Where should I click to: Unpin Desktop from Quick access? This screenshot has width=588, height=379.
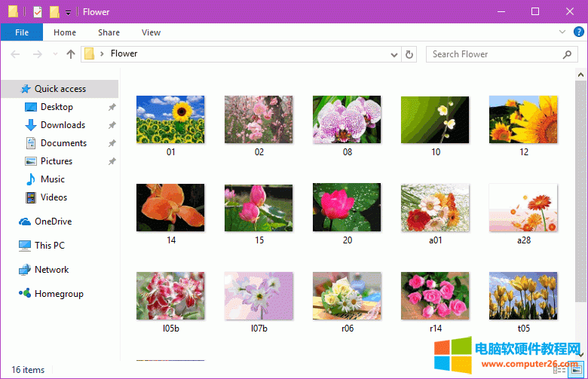pyautogui.click(x=112, y=107)
